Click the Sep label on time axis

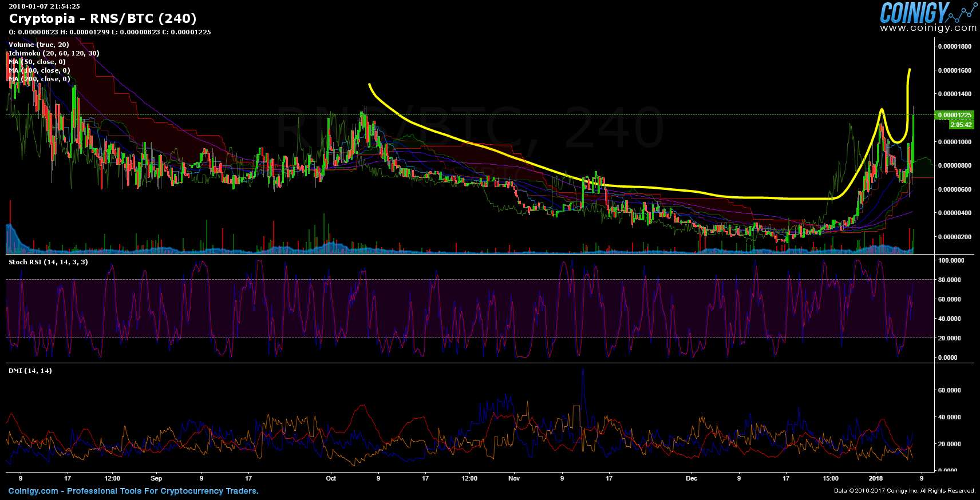(x=156, y=478)
